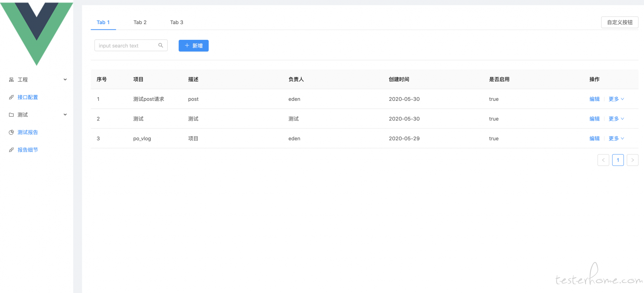Screen dimensions: 644x293
Task: Click the 2020-05-29 date cell
Action: click(x=404, y=139)
